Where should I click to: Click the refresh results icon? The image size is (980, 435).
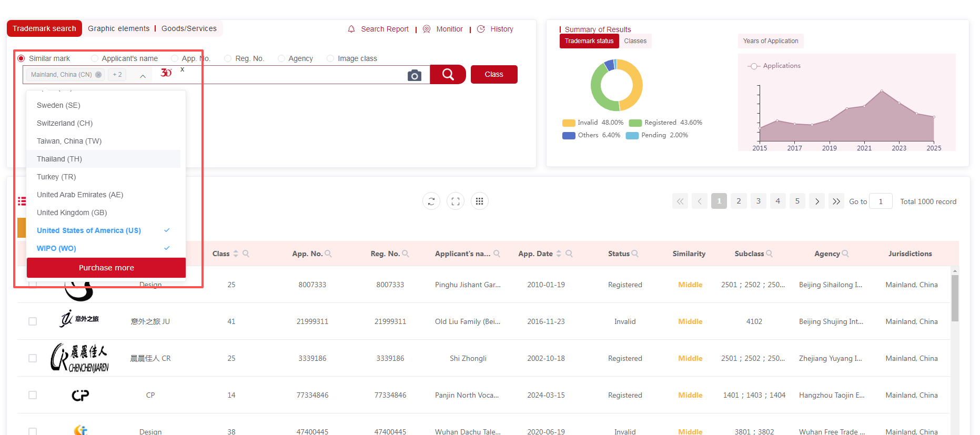431,201
